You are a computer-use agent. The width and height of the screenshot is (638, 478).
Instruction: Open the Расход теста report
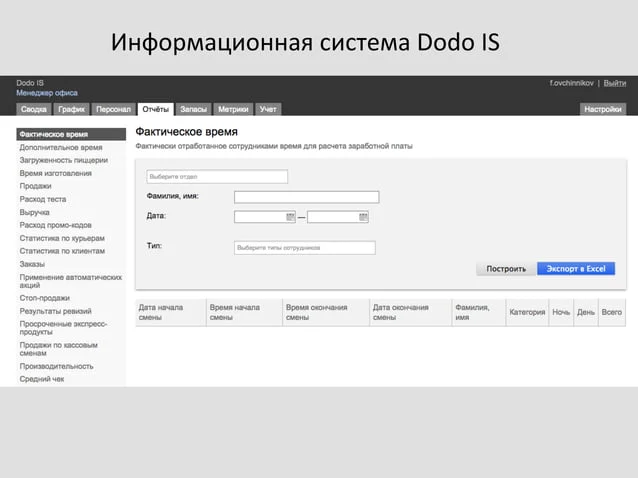pyautogui.click(x=43, y=199)
